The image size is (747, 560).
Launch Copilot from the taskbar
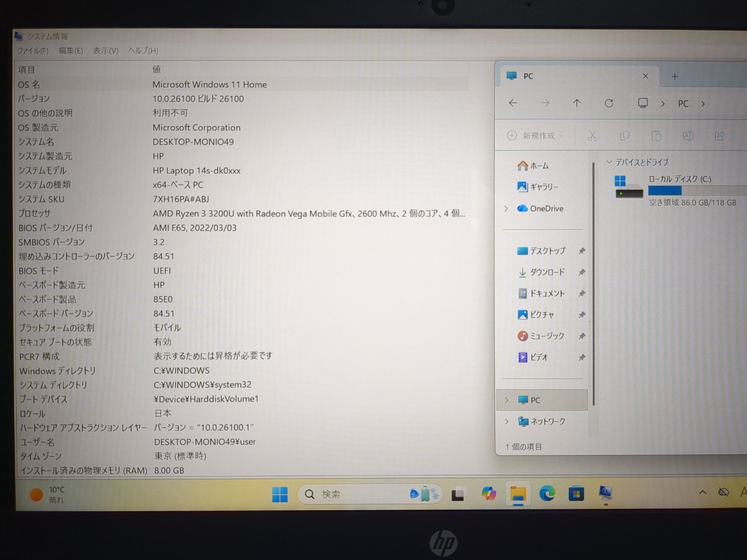[x=489, y=494]
